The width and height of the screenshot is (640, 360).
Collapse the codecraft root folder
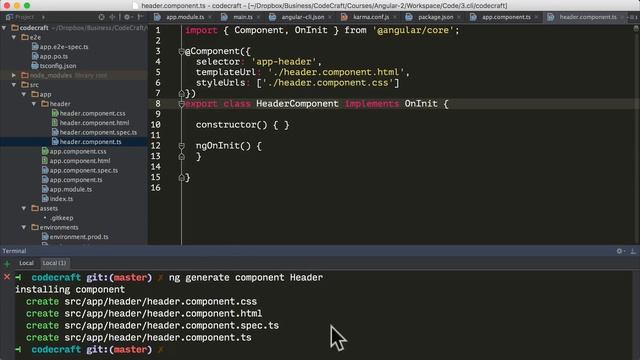point(4,28)
